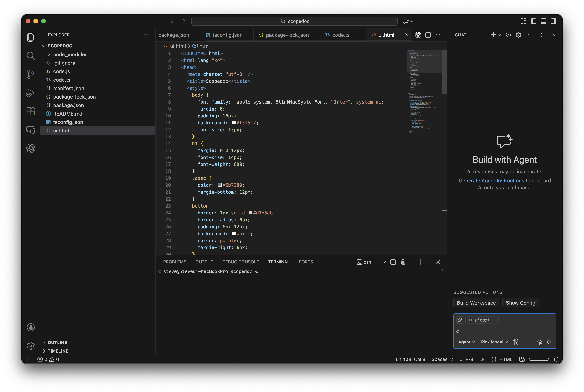The height and width of the screenshot is (392, 584).
Task: Toggle the primary side bar visibility
Action: click(533, 21)
